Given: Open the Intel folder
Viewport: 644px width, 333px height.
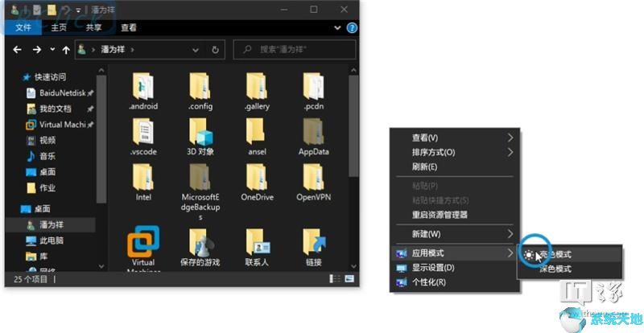Looking at the screenshot, I should (x=143, y=183).
